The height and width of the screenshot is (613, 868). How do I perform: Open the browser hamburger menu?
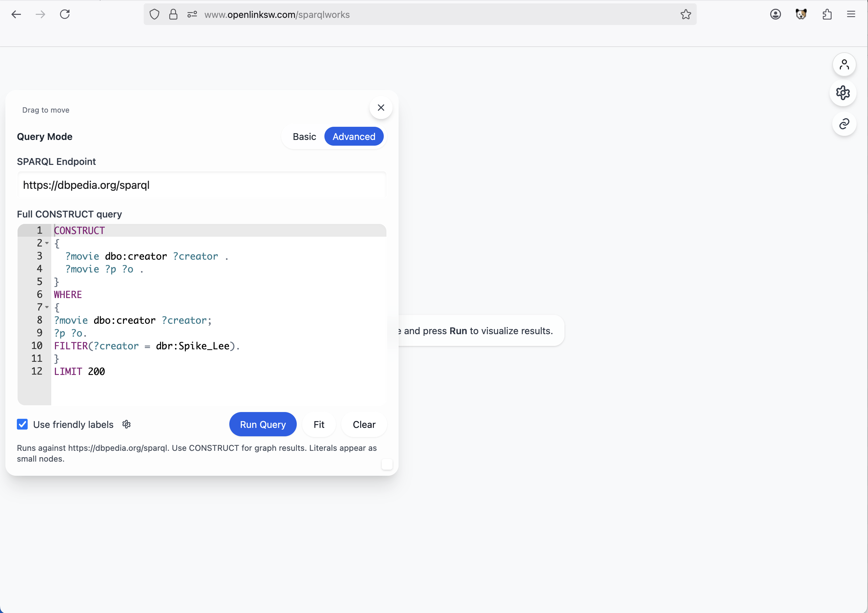pos(851,14)
